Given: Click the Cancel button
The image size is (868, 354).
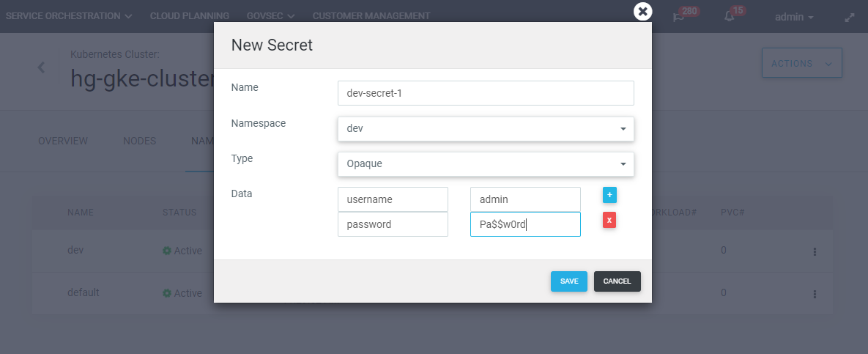Looking at the screenshot, I should (617, 281).
